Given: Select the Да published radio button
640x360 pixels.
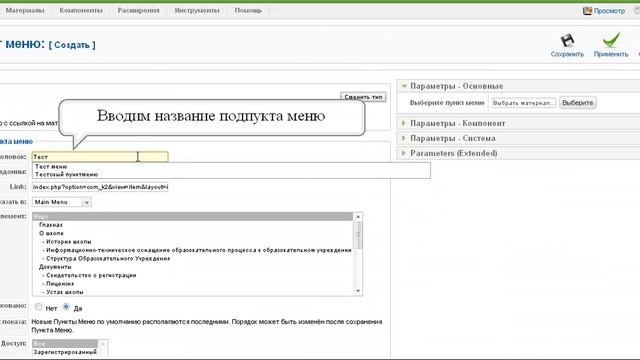Looking at the screenshot, I should point(66,307).
